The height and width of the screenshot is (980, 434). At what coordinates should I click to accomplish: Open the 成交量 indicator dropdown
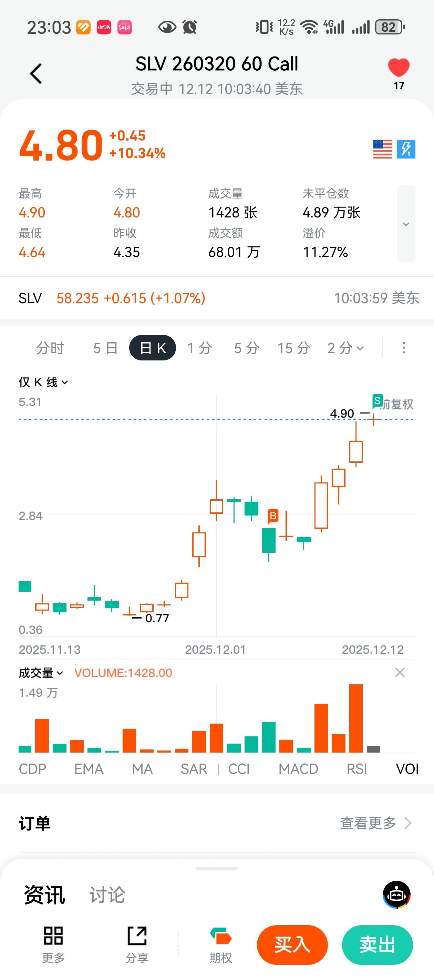41,673
